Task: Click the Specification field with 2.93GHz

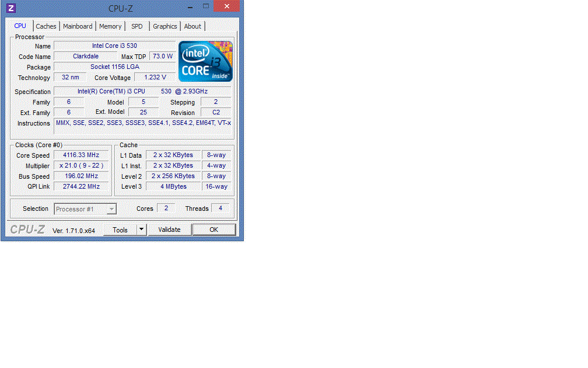Action: click(x=142, y=91)
